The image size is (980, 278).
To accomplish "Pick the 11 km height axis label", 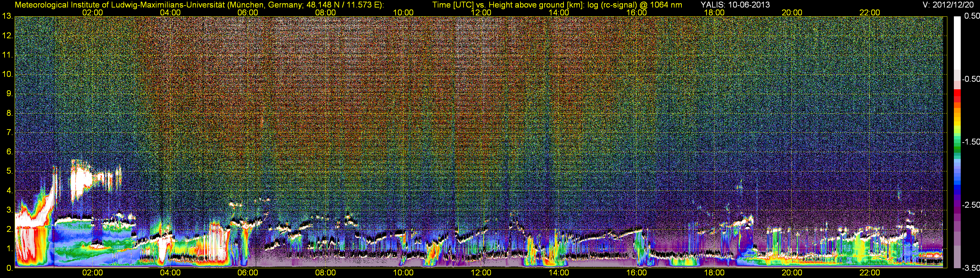I will [x=7, y=55].
